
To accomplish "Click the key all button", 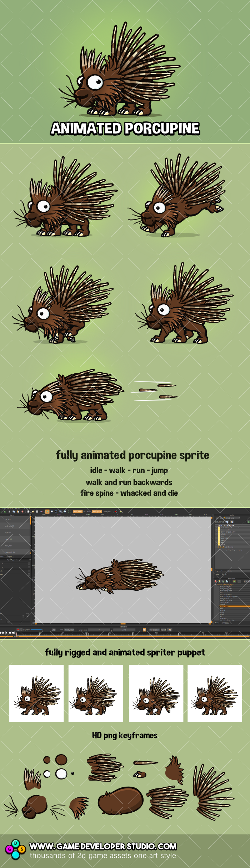I will [164, 630].
